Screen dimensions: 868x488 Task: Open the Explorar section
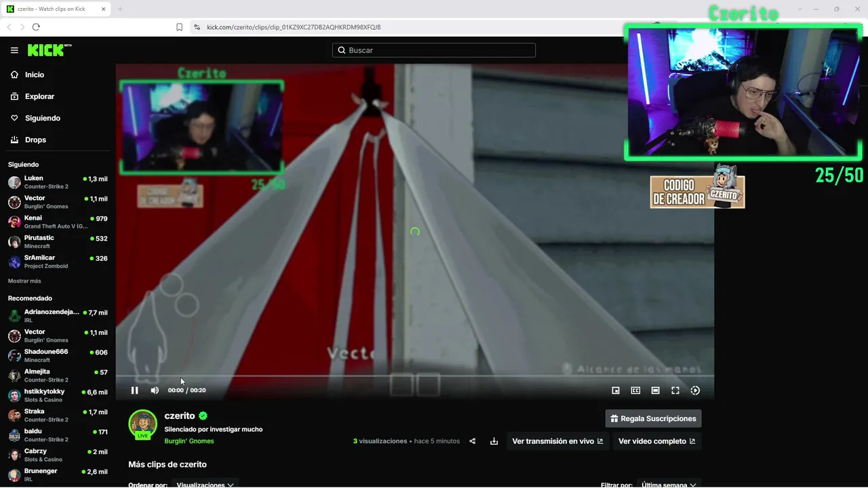[x=39, y=96]
